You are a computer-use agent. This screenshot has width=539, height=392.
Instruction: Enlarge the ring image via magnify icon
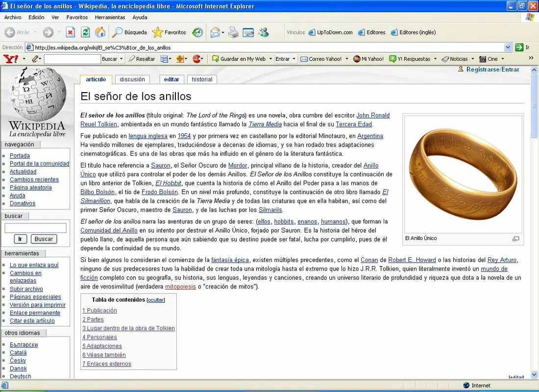click(x=515, y=239)
